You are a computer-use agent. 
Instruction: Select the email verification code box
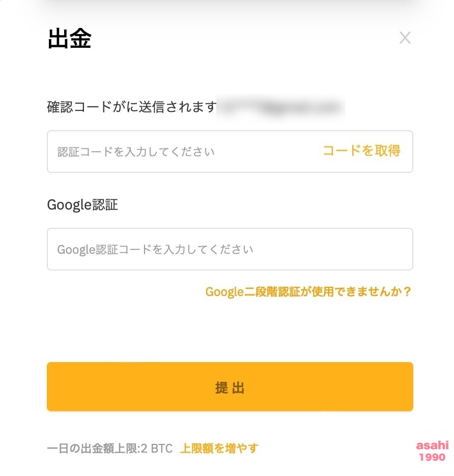coord(230,152)
